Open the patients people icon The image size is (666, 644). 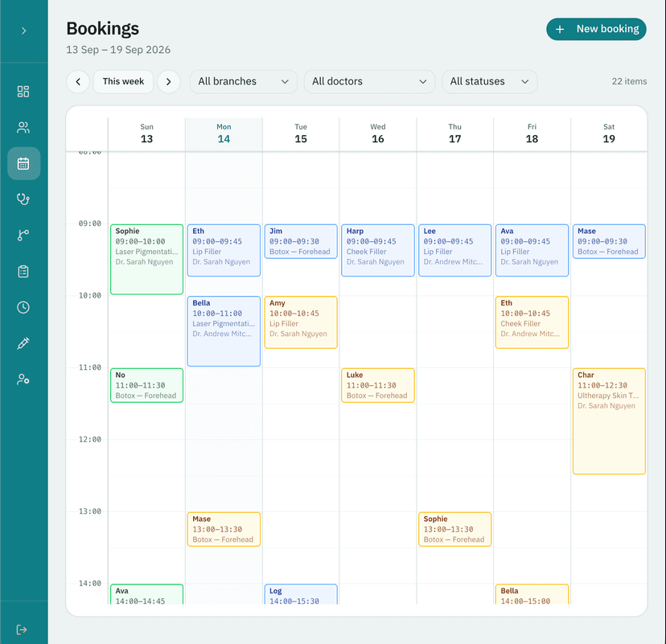point(23,127)
